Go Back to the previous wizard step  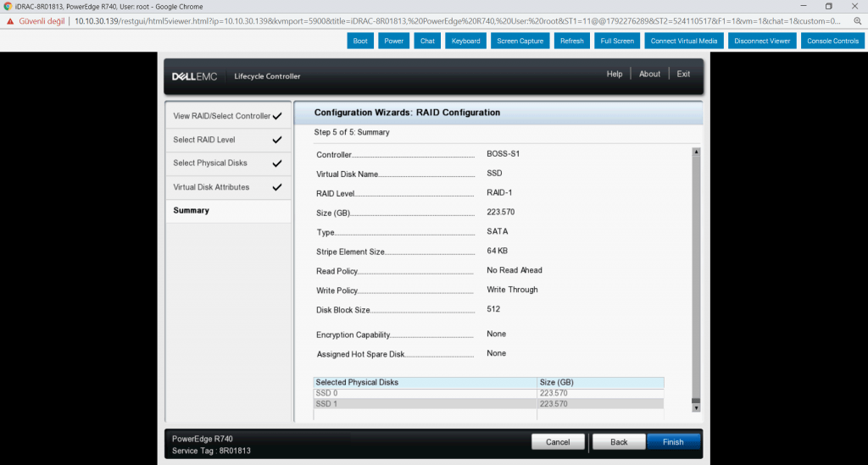point(619,442)
